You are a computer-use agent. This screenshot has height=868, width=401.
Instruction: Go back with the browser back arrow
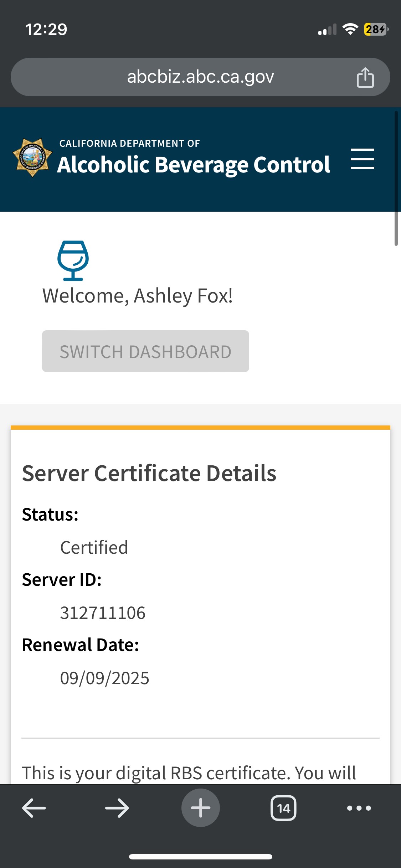(34, 808)
